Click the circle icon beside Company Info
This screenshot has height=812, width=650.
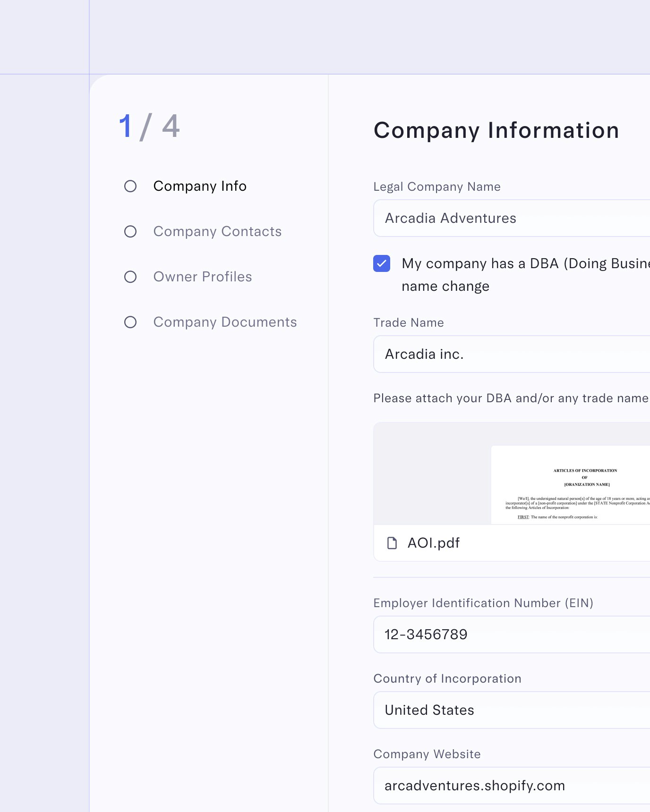click(130, 186)
